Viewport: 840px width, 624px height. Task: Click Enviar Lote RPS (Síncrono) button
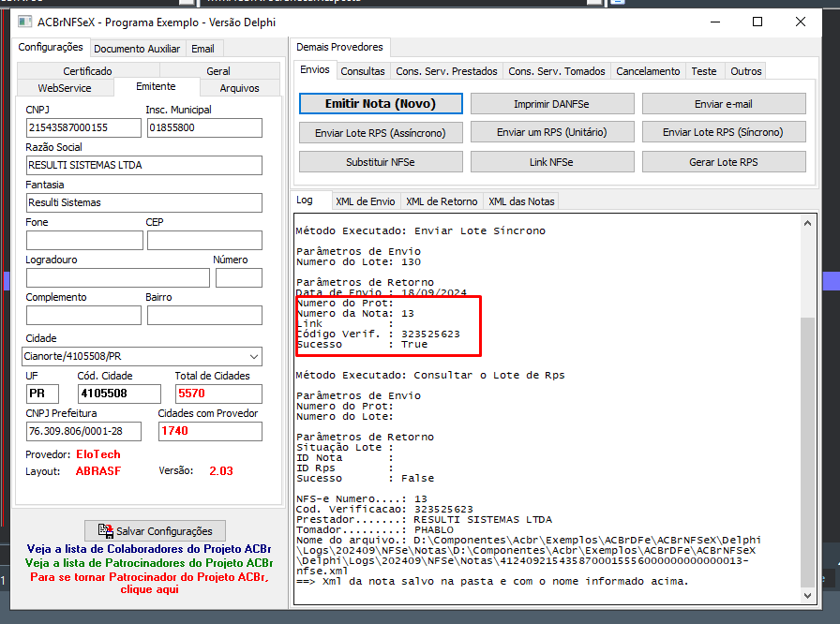pyautogui.click(x=723, y=132)
